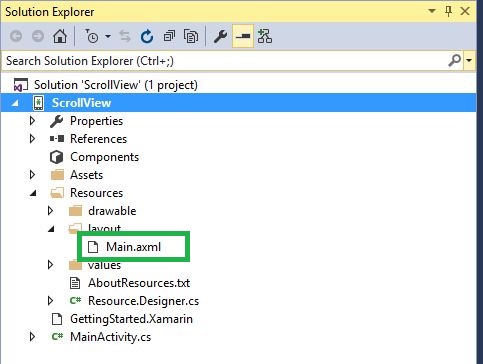Select the Resources folder label
The image size is (483, 364).
click(x=96, y=193)
